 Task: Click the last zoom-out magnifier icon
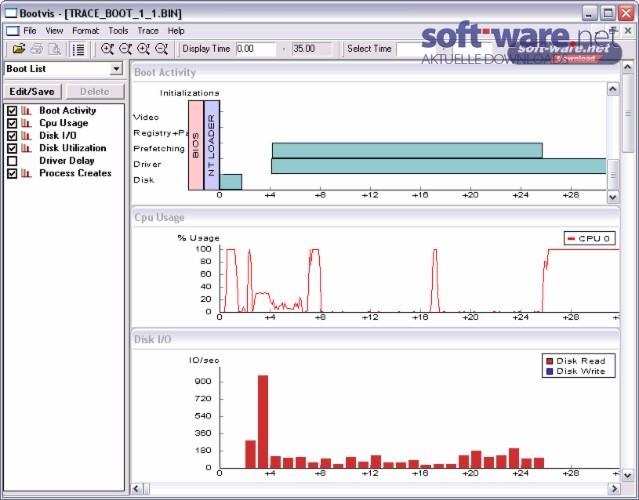pos(161,49)
